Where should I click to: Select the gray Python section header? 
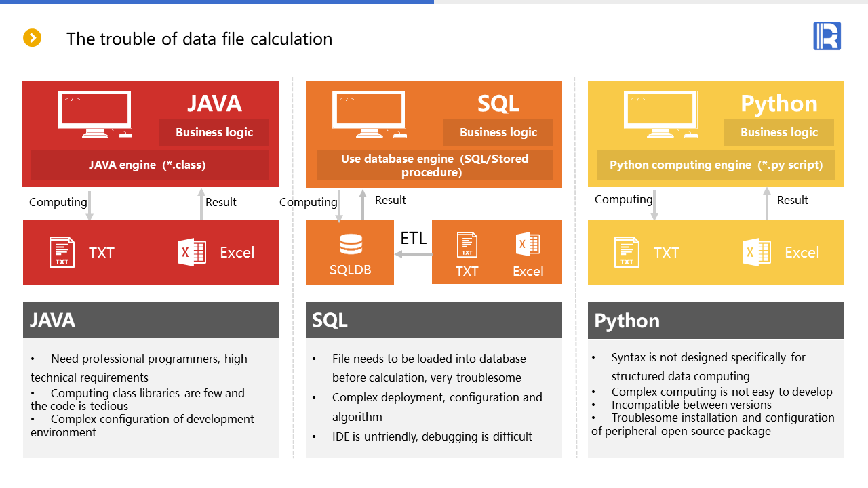tap(715, 321)
